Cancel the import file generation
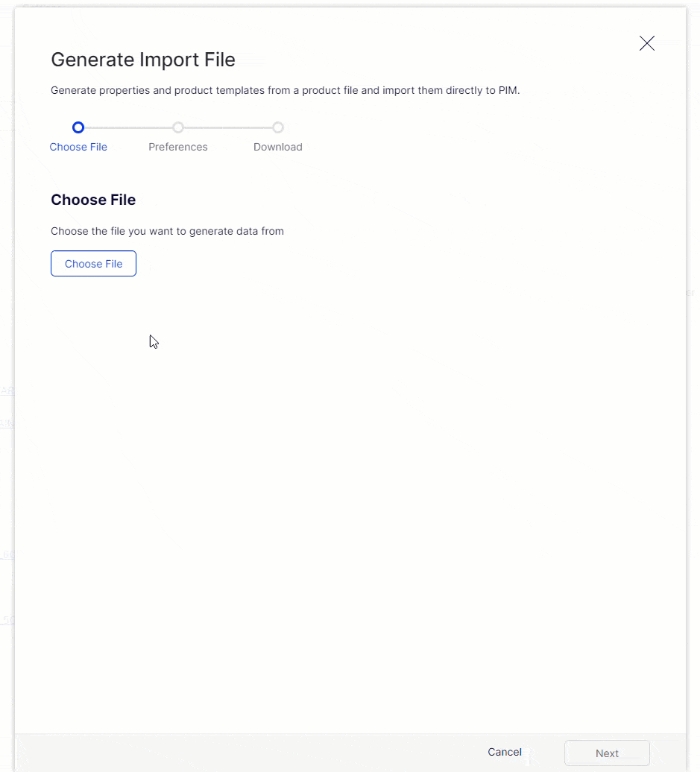This screenshot has width=700, height=772. coord(505,752)
